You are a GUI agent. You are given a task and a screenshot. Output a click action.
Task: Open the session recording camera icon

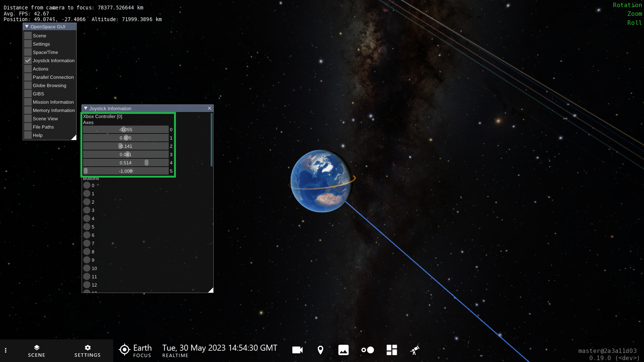tap(297, 350)
